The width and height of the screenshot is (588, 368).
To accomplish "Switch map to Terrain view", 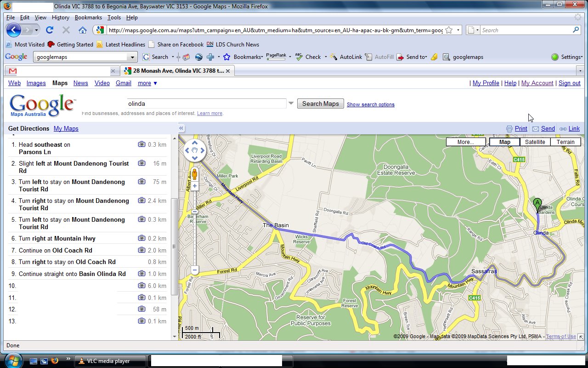I will (565, 142).
